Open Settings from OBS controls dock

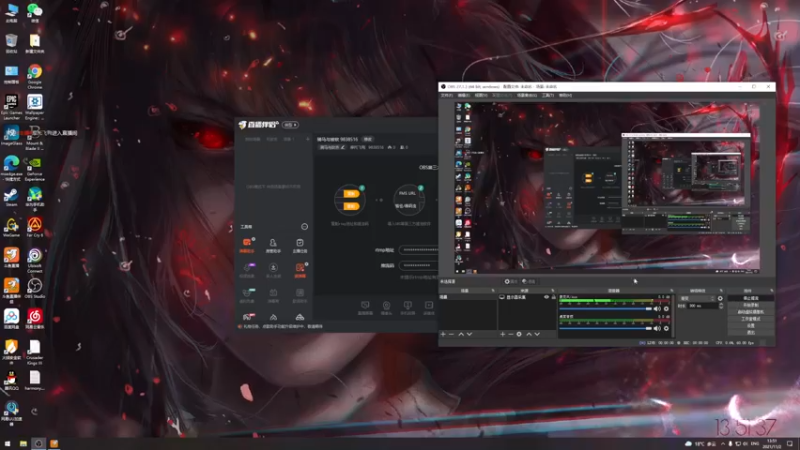point(751,326)
